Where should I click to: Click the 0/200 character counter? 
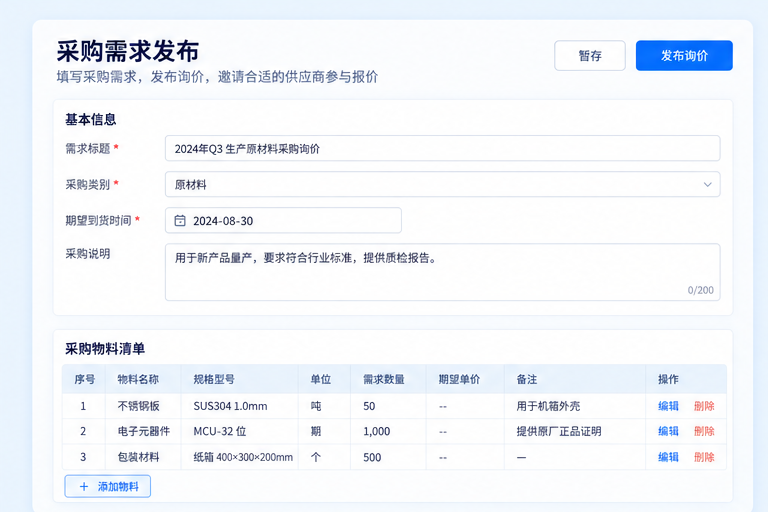tap(700, 290)
